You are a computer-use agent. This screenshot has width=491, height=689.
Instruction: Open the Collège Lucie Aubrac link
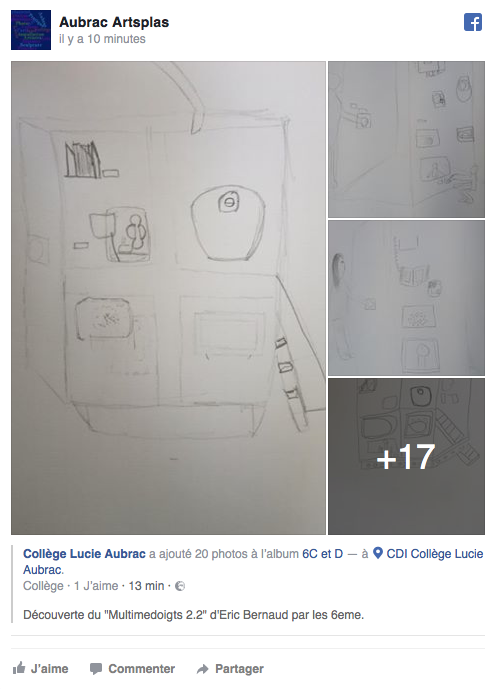(x=84, y=554)
